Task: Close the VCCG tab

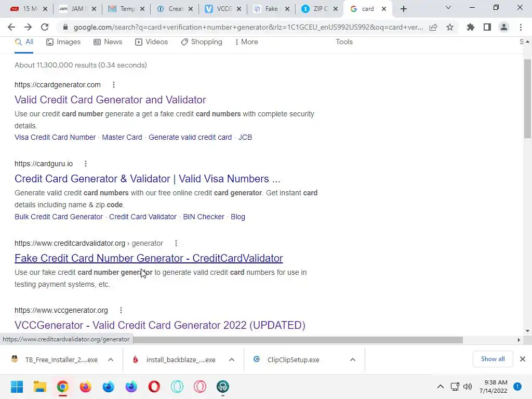Action: pyautogui.click(x=239, y=9)
